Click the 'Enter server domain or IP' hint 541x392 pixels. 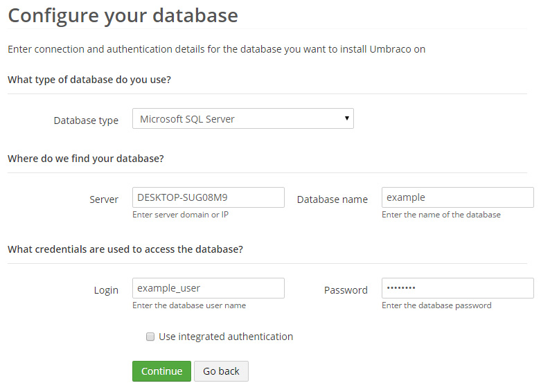(x=180, y=215)
